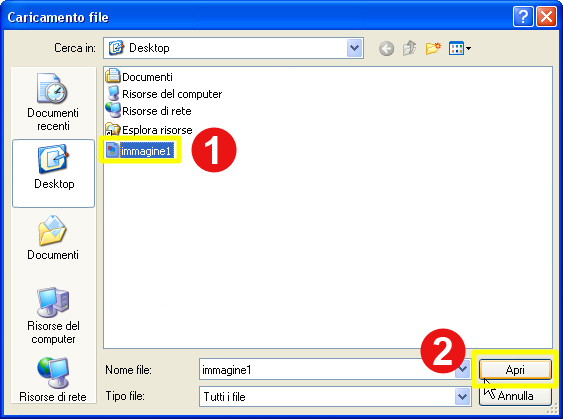Click the Annulla button
563x419 pixels.
[515, 396]
